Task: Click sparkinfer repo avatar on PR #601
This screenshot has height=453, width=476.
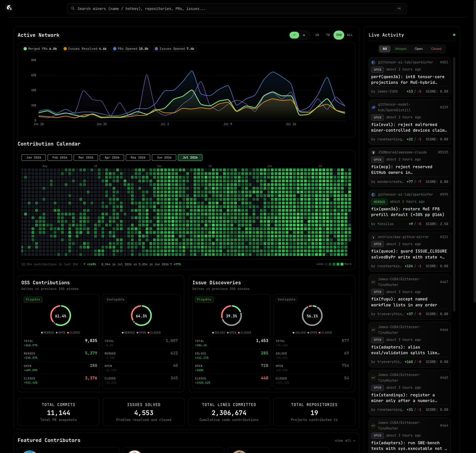Action: 373,63
